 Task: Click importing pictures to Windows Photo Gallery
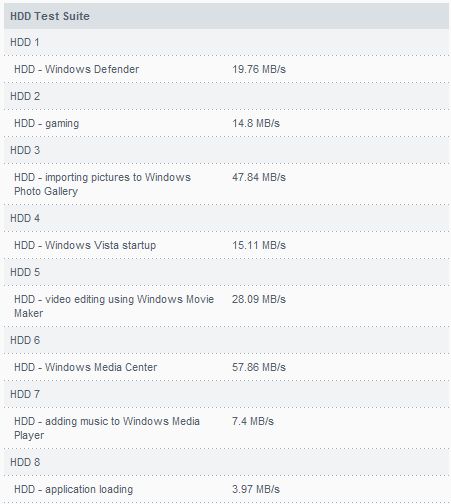coord(102,184)
